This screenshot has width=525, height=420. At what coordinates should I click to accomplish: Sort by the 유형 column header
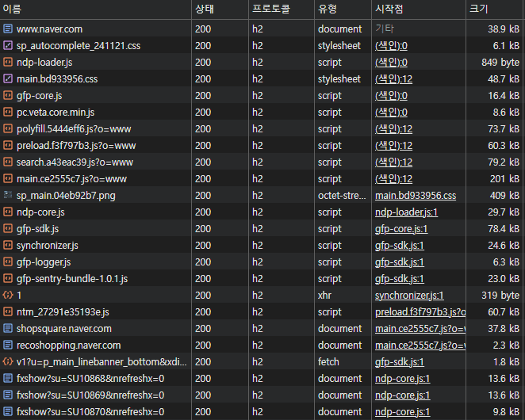coord(343,9)
